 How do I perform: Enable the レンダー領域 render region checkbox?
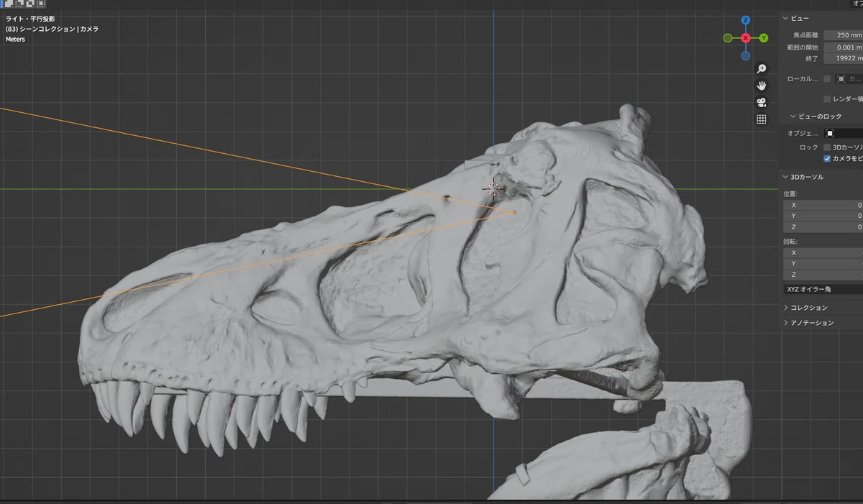pyautogui.click(x=827, y=99)
